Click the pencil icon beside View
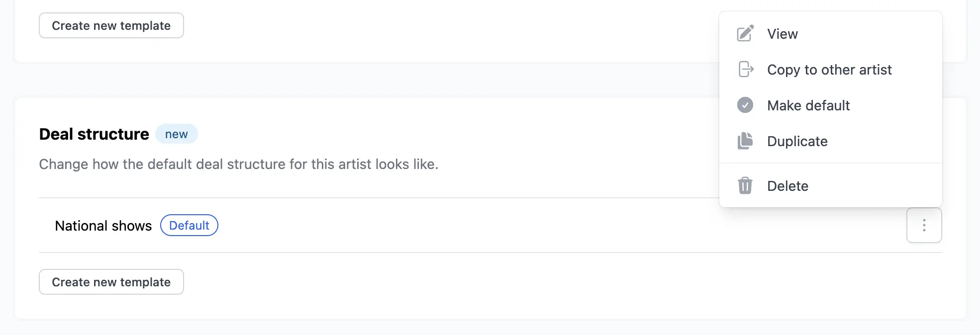This screenshot has width=980, height=335. pyautogui.click(x=745, y=34)
